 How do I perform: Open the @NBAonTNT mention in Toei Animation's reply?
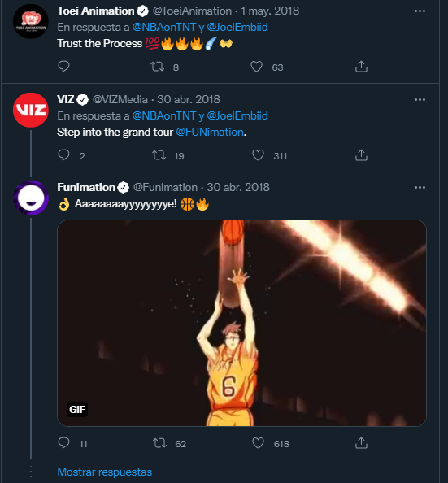point(164,27)
